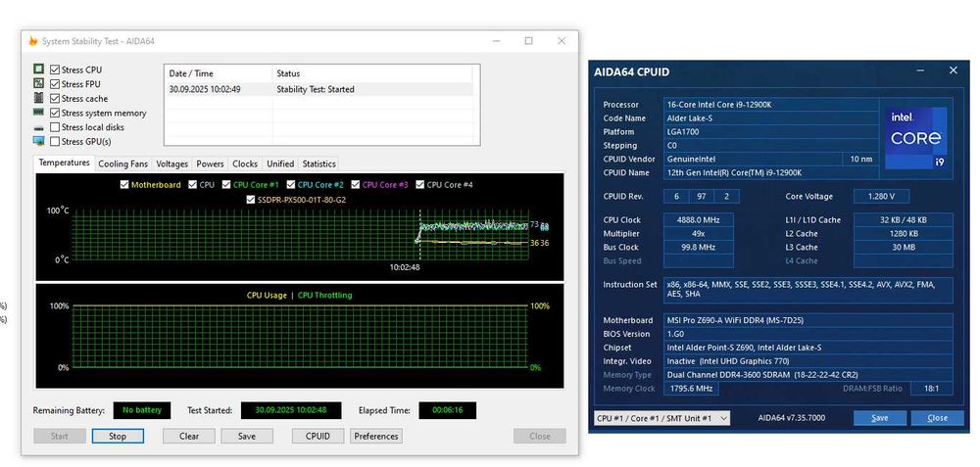980x467 pixels.
Task: Enable the Stress local disks checkbox
Action: click(x=55, y=126)
